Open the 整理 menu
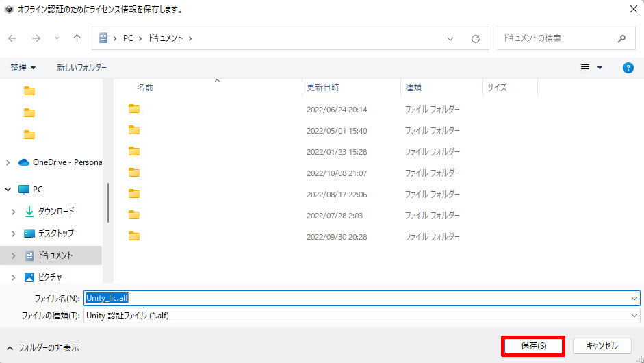The height and width of the screenshot is (363, 644). (23, 68)
